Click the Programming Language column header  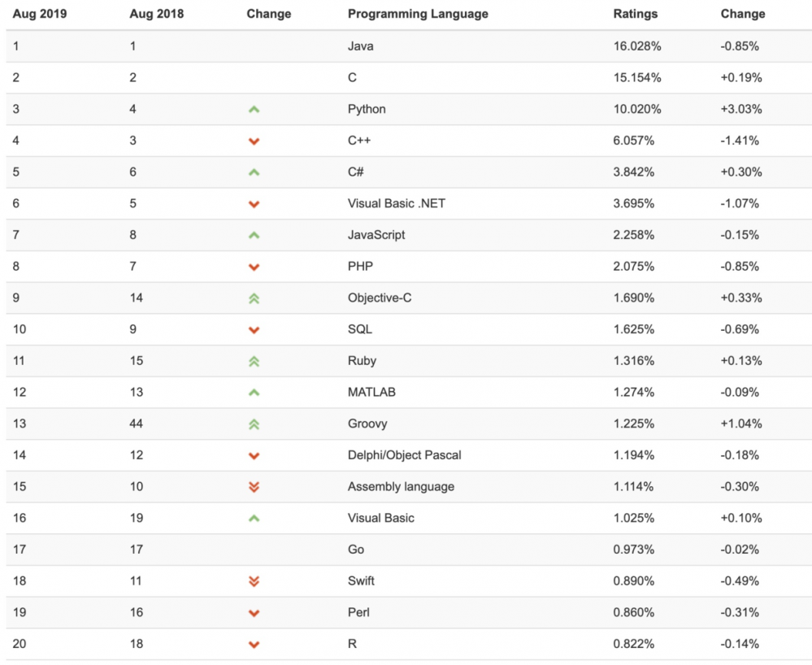click(x=418, y=14)
